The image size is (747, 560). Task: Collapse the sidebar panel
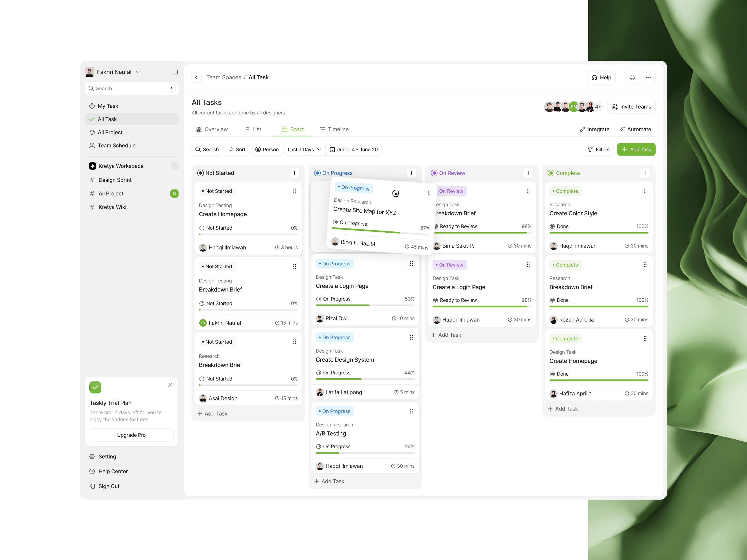[x=175, y=72]
